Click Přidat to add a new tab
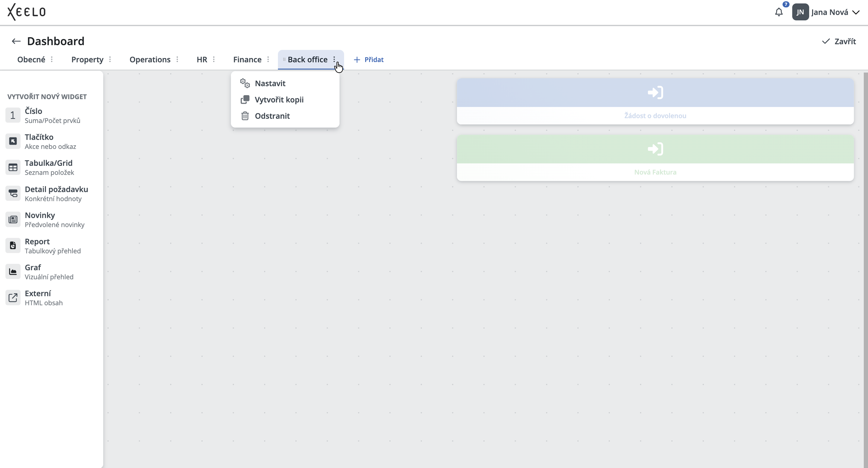Viewport: 868px width, 468px height. (369, 60)
